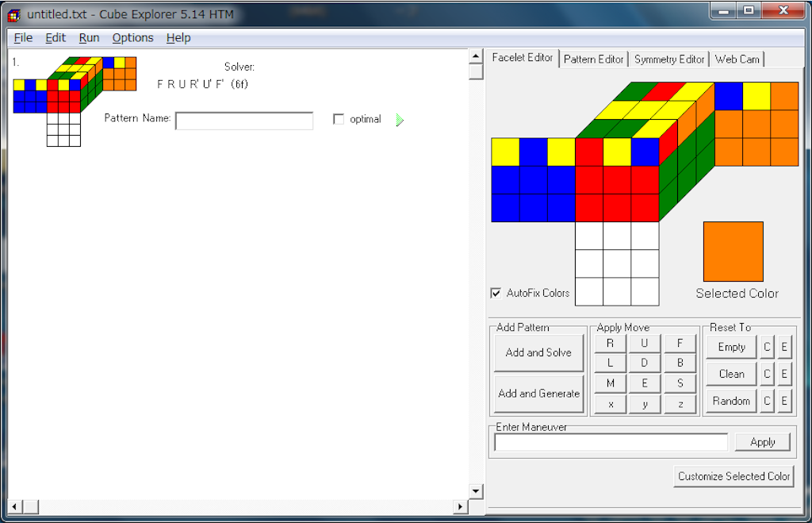Viewport: 812px width, 523px height.
Task: Open the Run menu
Action: click(89, 38)
